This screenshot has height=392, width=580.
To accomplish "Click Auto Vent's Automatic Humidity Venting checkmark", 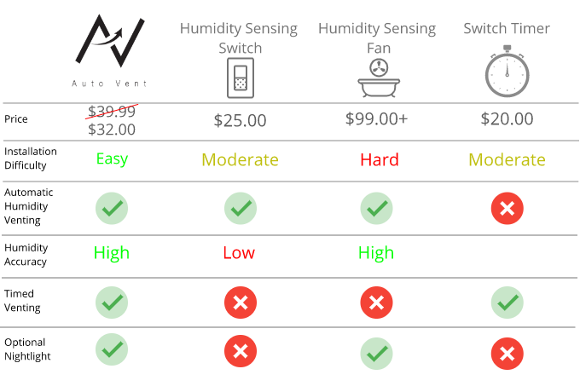I will [113, 207].
